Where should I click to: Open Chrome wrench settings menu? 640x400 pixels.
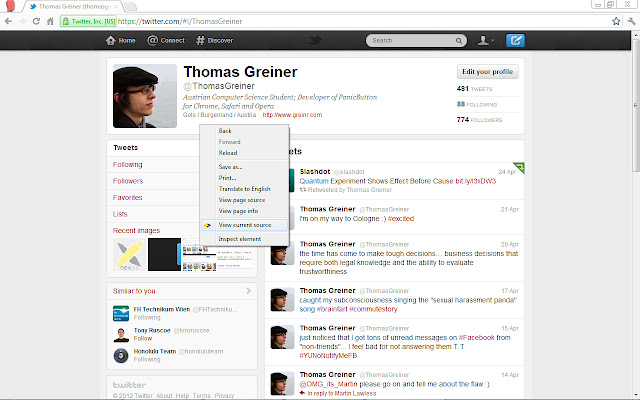(x=629, y=20)
